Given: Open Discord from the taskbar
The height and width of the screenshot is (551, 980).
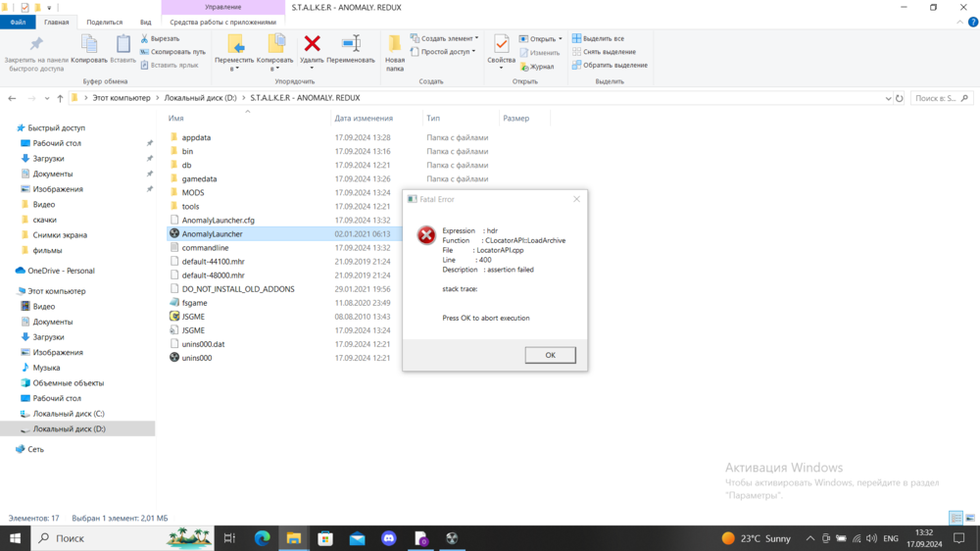Looking at the screenshot, I should (x=389, y=538).
